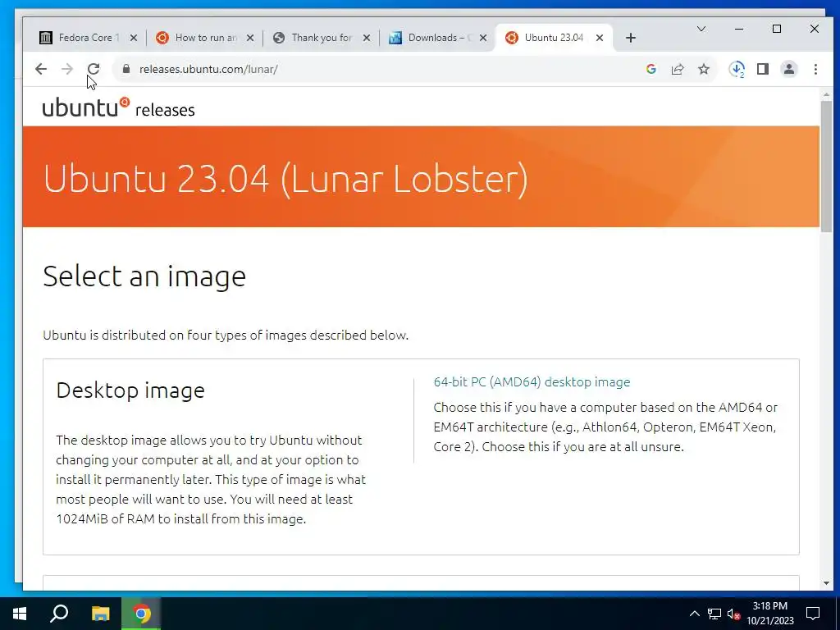The height and width of the screenshot is (630, 840).
Task: Close the Fedora Core tab
Action: tap(134, 38)
